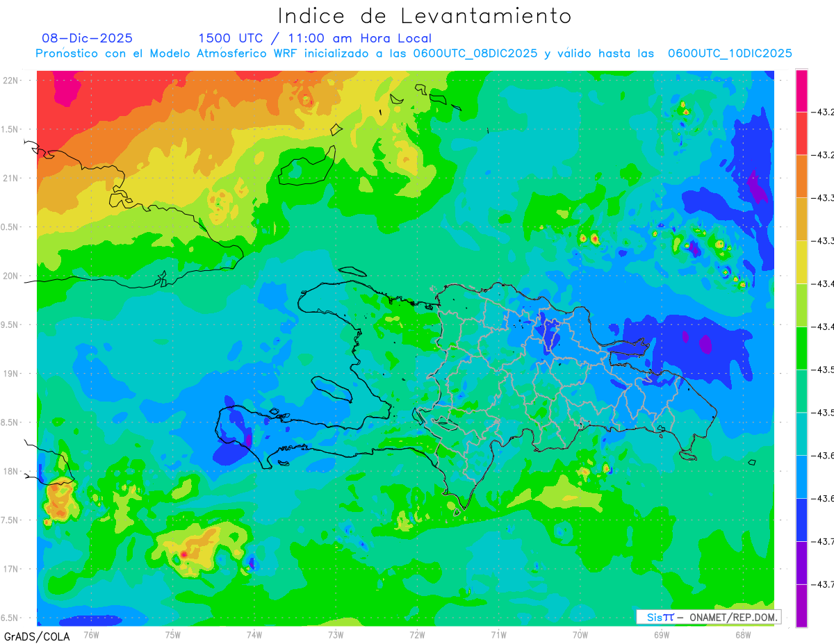Click the pink swatch atop the color legend
This screenshot has height=644, width=834.
tap(801, 90)
